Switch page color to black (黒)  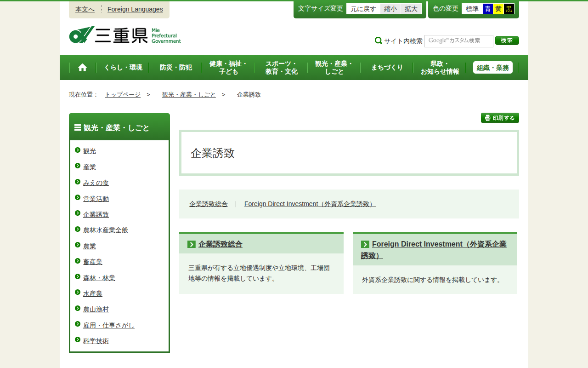click(509, 9)
